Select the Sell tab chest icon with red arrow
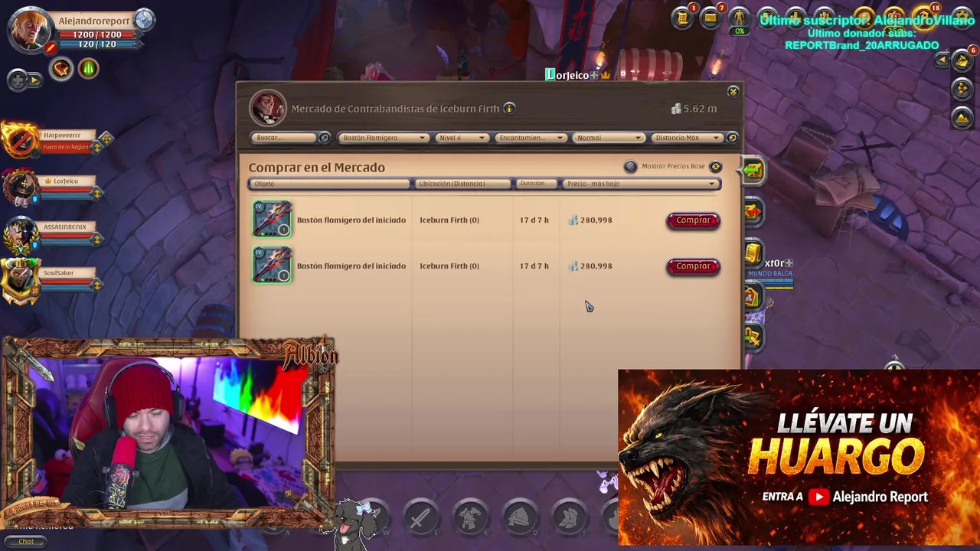The width and height of the screenshot is (980, 551). tap(753, 212)
